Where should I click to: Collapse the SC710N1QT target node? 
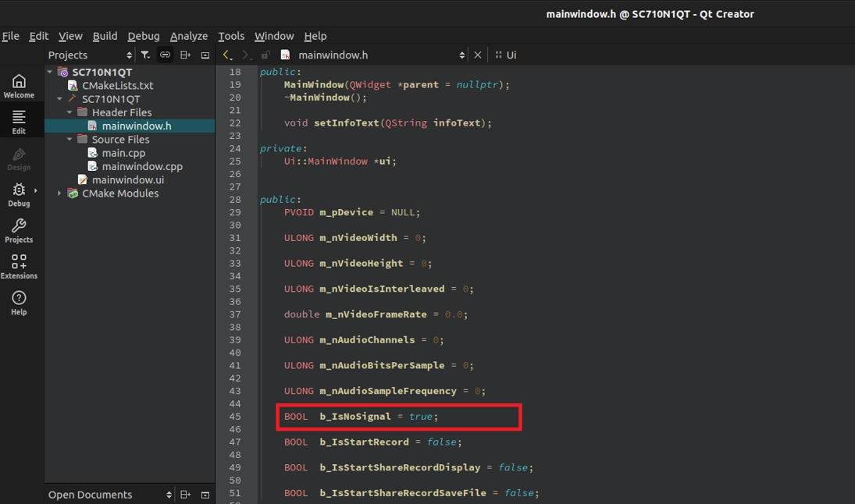point(59,98)
